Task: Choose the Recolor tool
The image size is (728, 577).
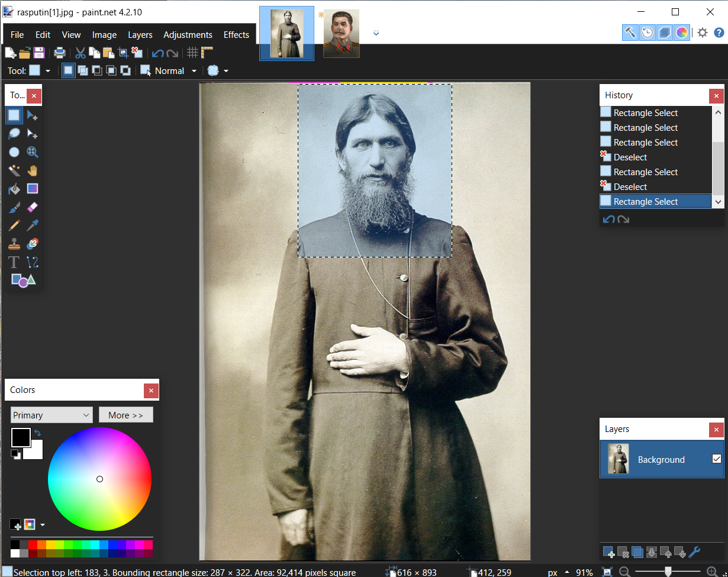Action: (33, 243)
